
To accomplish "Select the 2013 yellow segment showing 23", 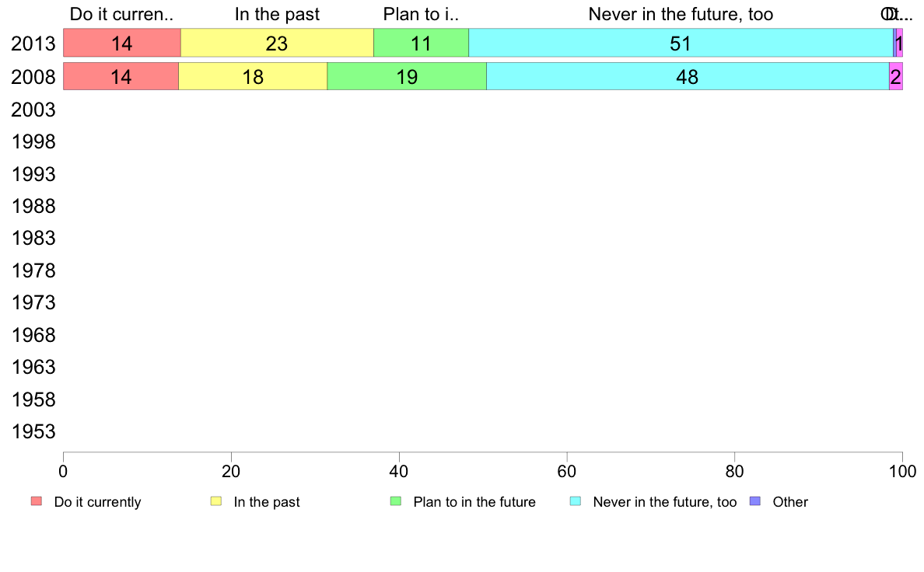I will (277, 43).
